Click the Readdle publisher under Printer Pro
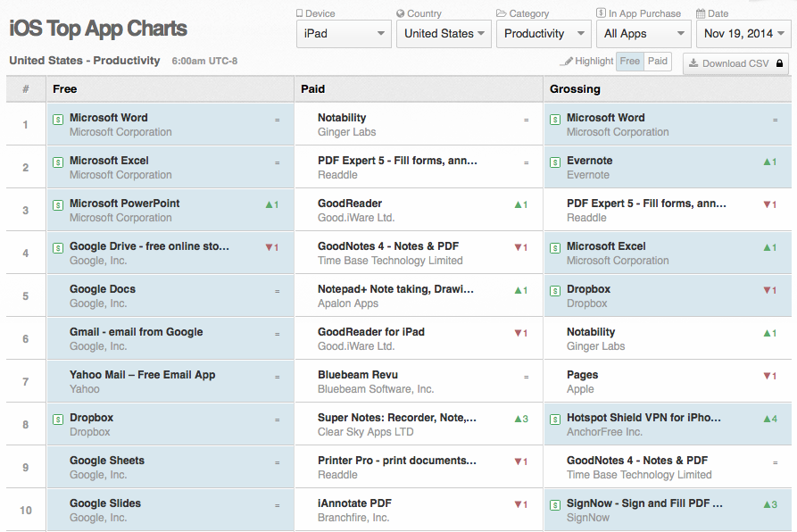The image size is (797, 532). (x=337, y=475)
